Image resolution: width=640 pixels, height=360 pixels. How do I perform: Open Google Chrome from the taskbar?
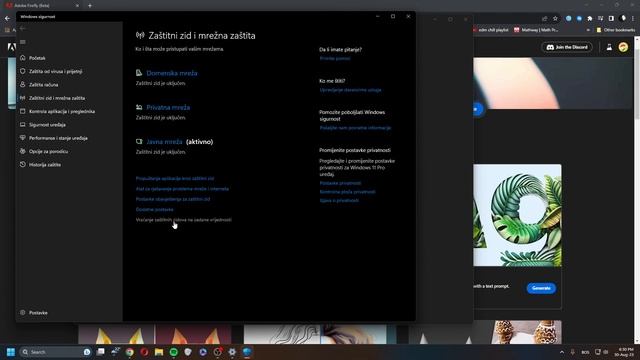(x=130, y=352)
